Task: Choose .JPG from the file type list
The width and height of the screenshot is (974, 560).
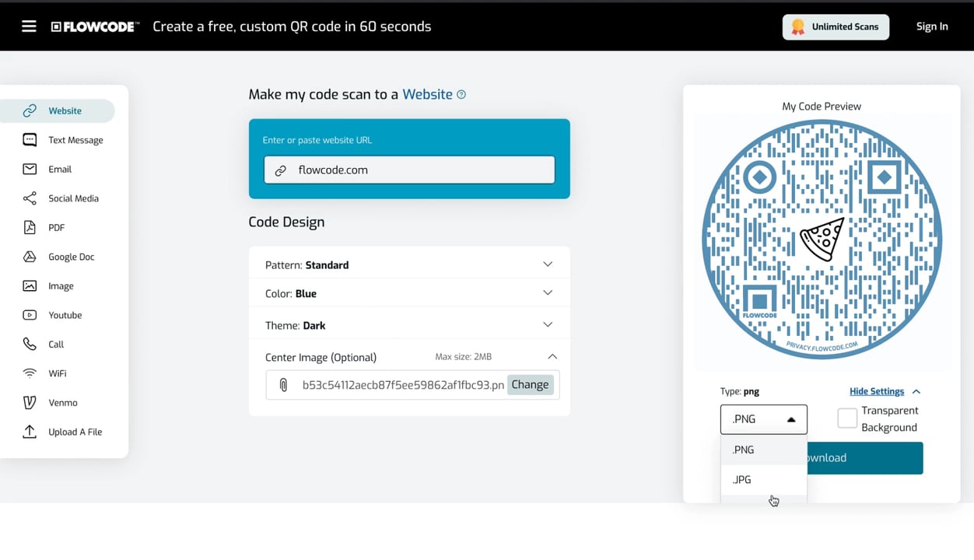Action: pyautogui.click(x=742, y=479)
